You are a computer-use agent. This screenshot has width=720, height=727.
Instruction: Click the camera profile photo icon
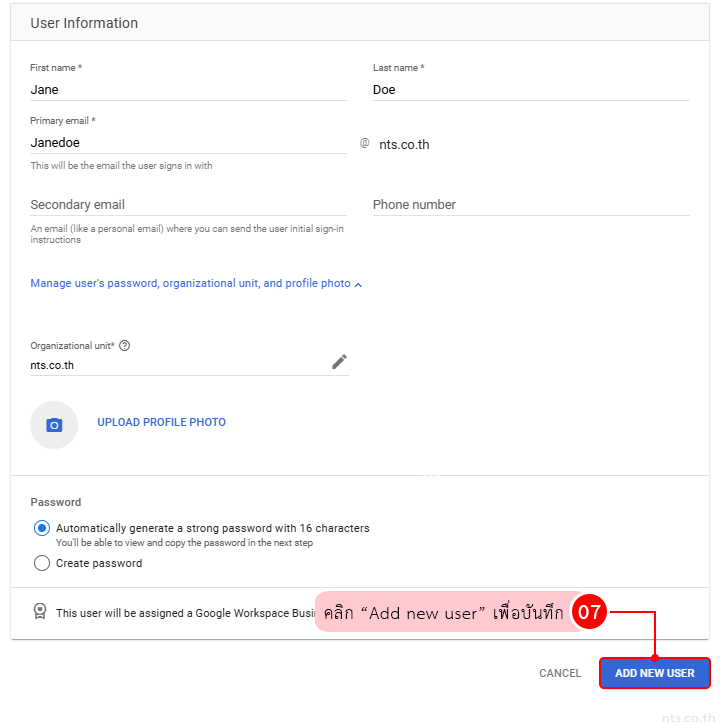(x=54, y=425)
